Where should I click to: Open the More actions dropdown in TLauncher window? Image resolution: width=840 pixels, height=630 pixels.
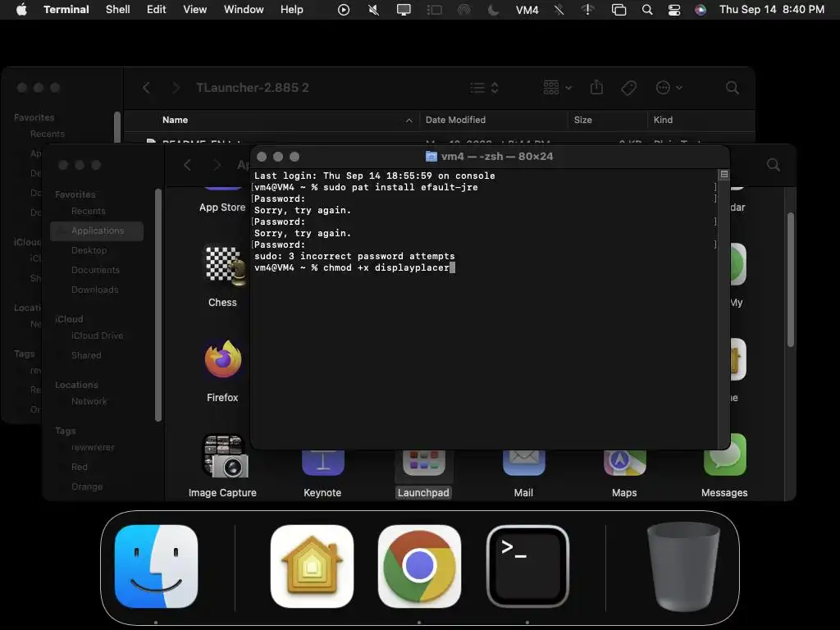[669, 88]
